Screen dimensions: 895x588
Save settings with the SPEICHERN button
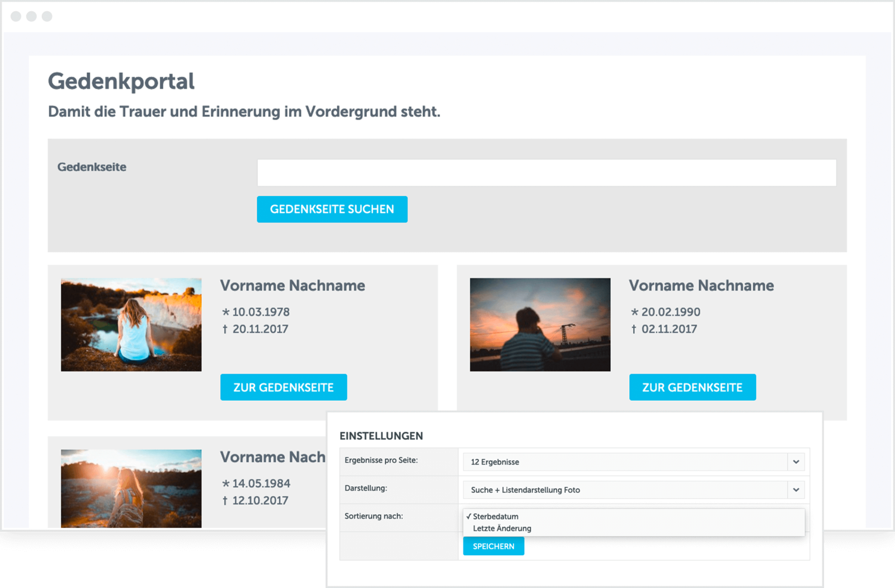(493, 546)
